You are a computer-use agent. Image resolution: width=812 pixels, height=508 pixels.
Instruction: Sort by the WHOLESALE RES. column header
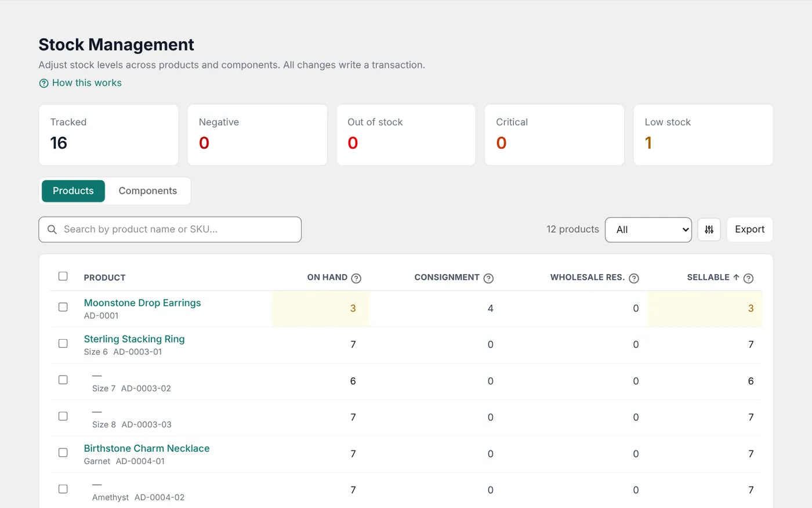coord(588,278)
